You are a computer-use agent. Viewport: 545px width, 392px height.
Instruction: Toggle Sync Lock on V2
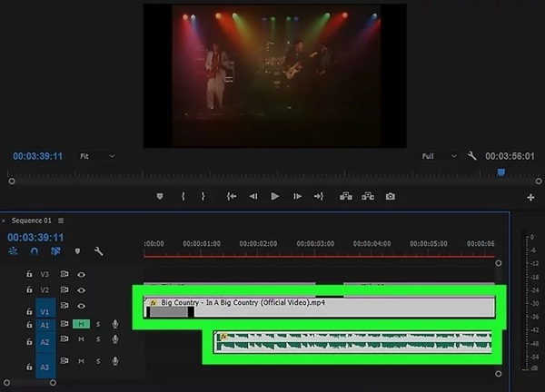click(x=64, y=289)
